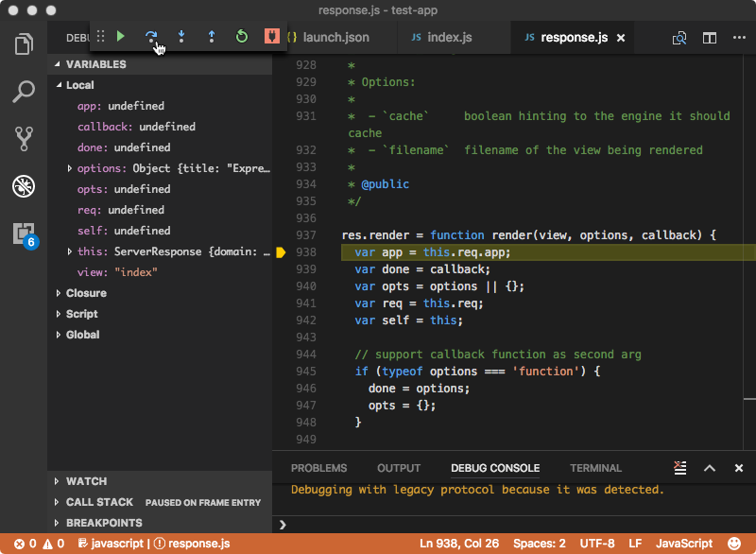756x554 pixels.
Task: Expand the BREAKPOINTS section
Action: 160,523
